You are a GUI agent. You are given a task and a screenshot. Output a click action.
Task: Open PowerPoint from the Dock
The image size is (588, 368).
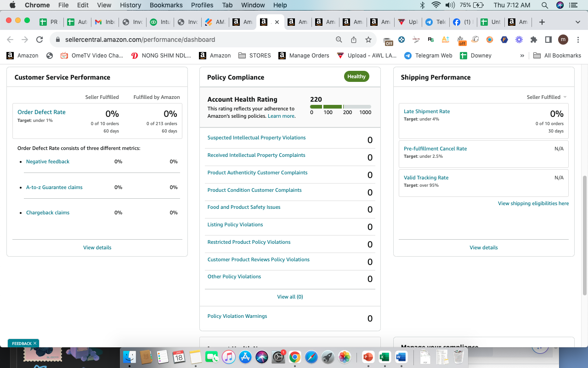368,356
